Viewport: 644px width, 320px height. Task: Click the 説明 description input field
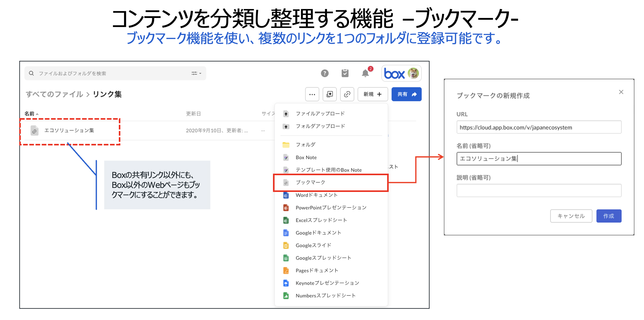tap(539, 190)
